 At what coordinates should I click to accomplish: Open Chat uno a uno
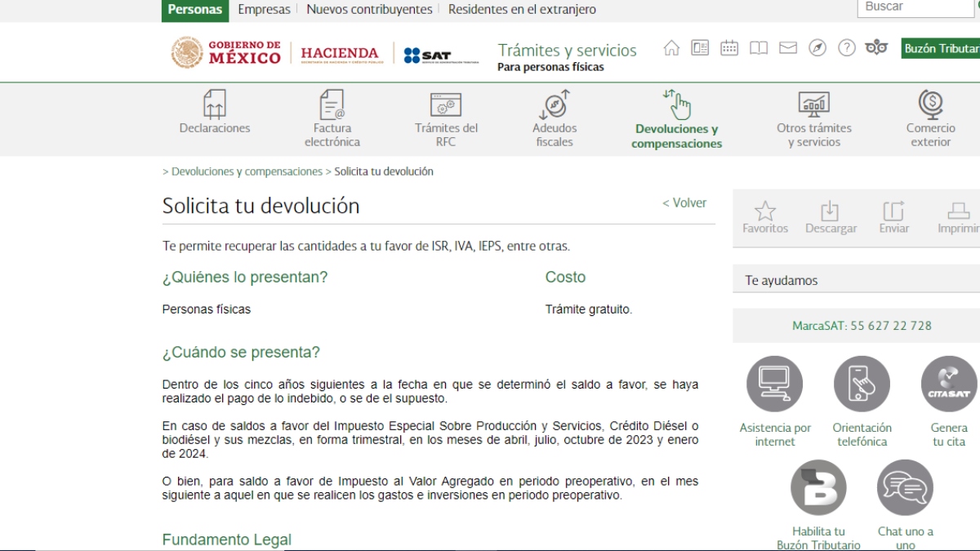(905, 487)
